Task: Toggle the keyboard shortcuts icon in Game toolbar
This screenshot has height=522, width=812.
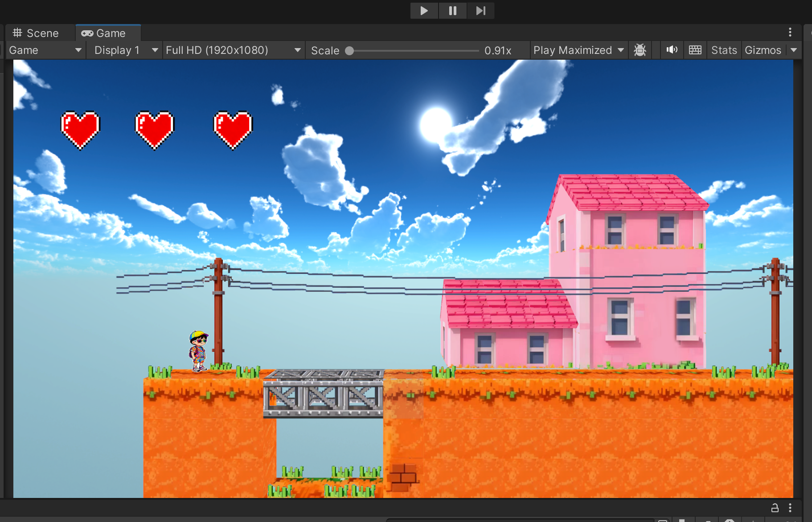Action: tap(695, 50)
